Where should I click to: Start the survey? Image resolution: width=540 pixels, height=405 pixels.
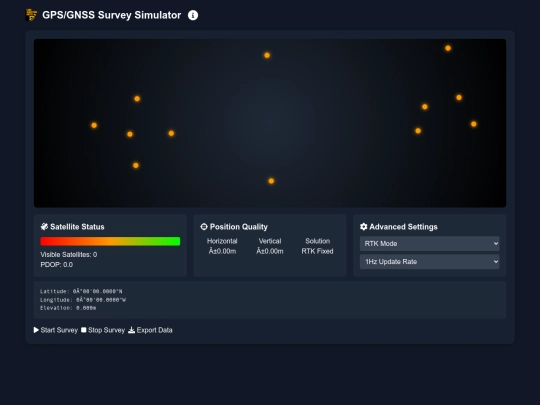pos(56,330)
